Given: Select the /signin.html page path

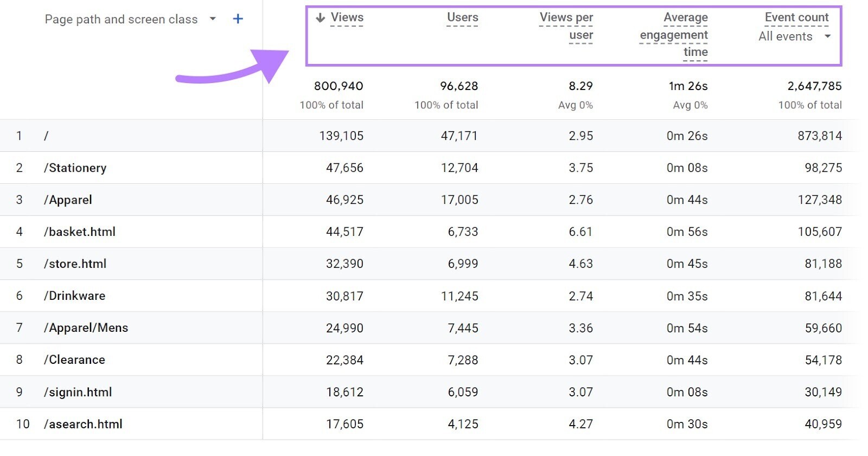Looking at the screenshot, I should [78, 392].
